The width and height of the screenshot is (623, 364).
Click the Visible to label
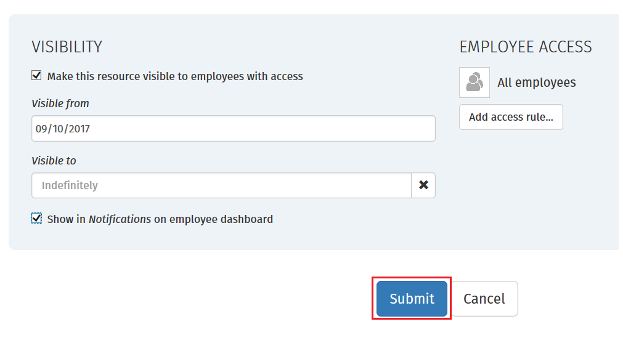(54, 161)
